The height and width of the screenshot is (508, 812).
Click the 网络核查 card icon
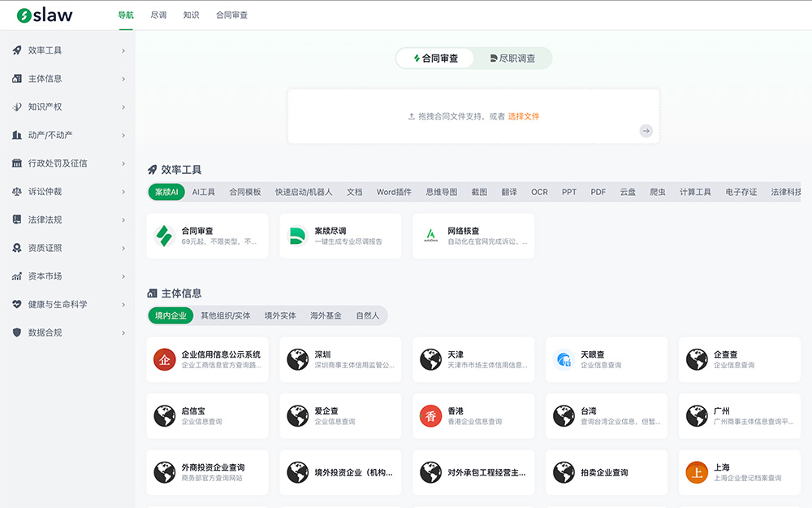431,236
